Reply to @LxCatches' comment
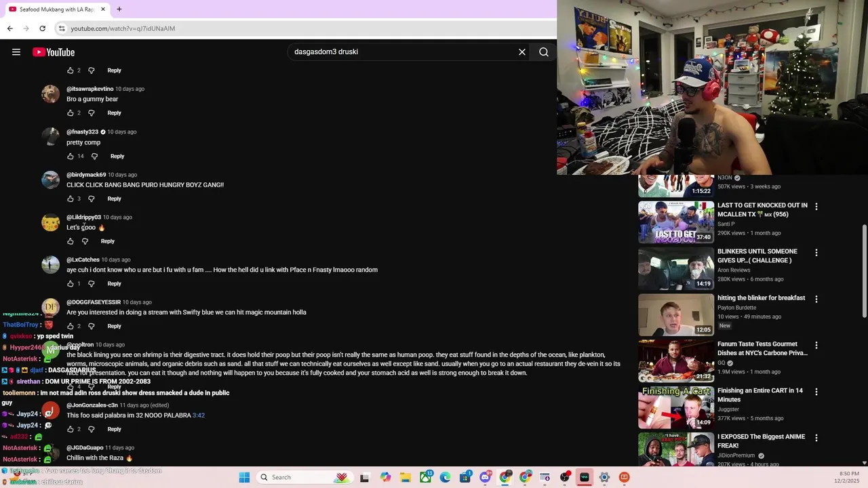This screenshot has width=868, height=488. click(x=114, y=284)
